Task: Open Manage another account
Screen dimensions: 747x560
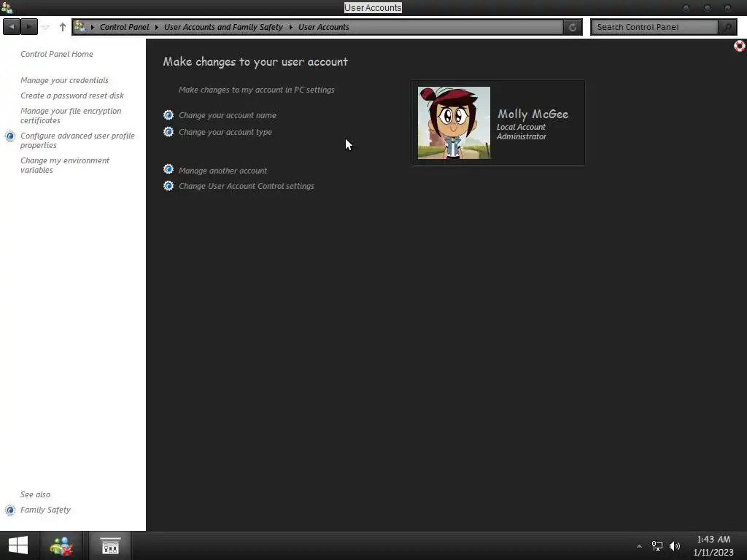Action: 222,171
